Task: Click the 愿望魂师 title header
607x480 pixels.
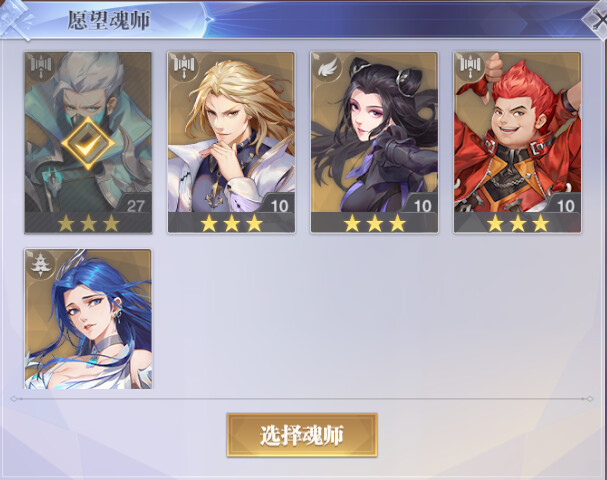Action: [x=109, y=20]
